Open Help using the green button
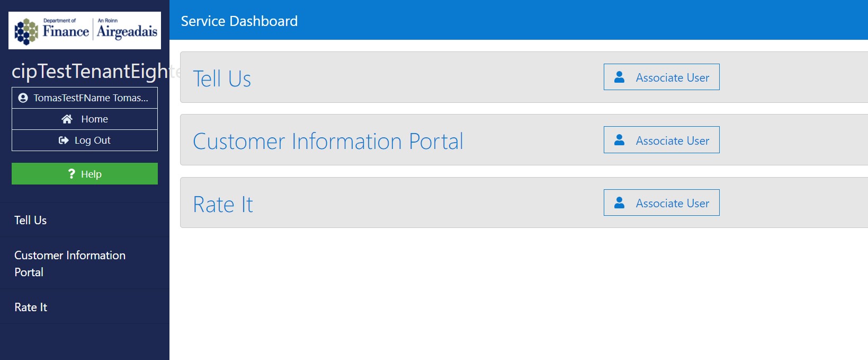The width and height of the screenshot is (868, 360). (84, 173)
